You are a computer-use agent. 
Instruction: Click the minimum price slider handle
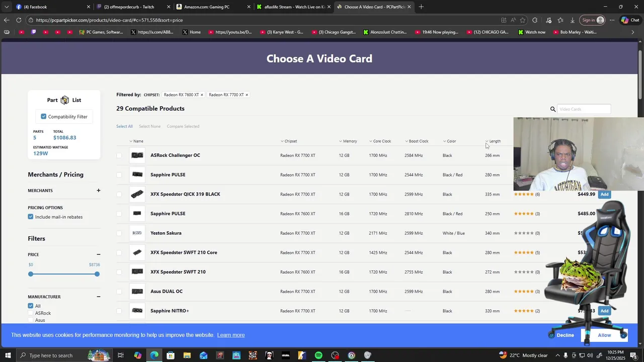[31, 274]
